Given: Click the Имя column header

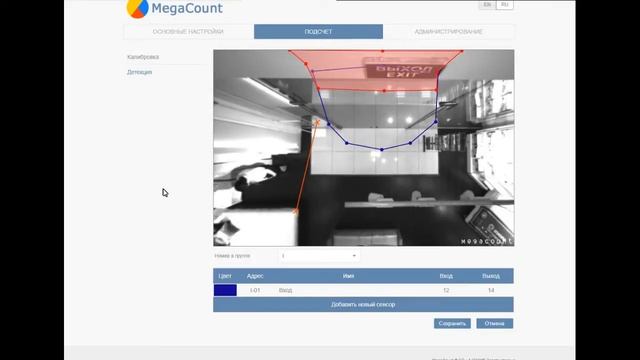Looking at the screenshot, I should 348,276.
